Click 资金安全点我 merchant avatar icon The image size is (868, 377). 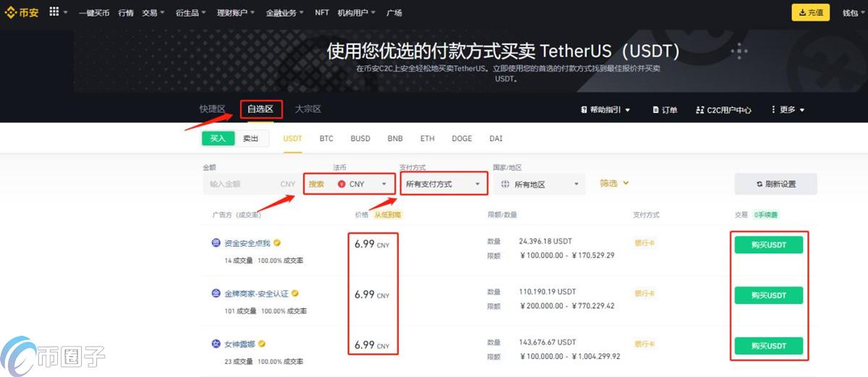[x=216, y=243]
